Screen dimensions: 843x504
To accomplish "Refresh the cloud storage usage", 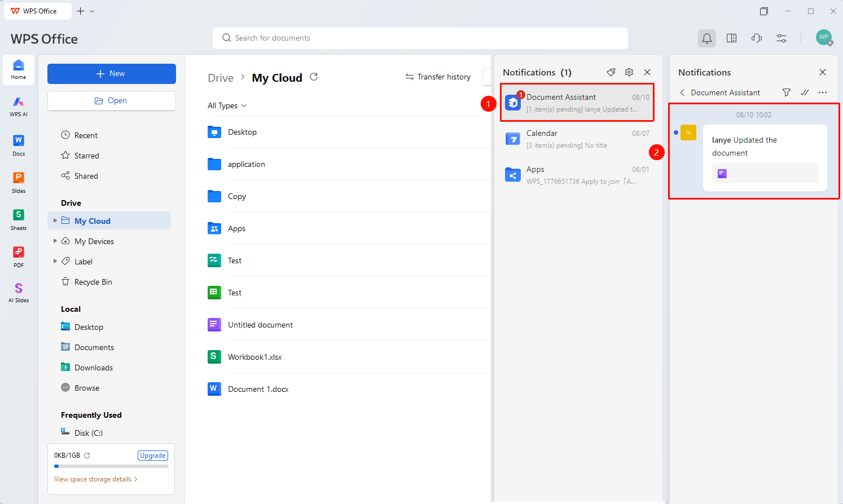I will (x=87, y=456).
